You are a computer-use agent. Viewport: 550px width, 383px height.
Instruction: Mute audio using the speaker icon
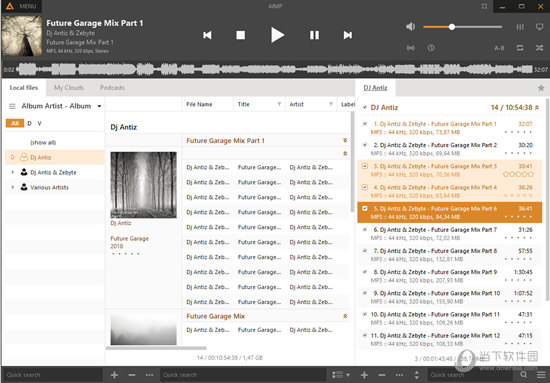[x=410, y=27]
